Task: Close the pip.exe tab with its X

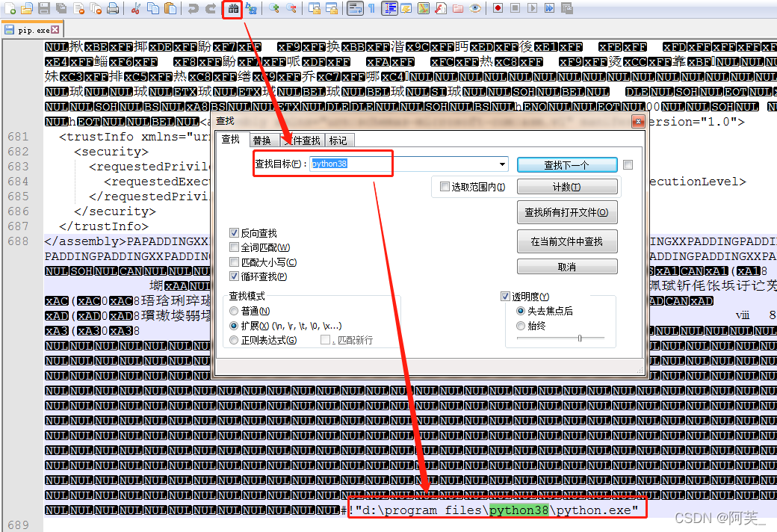Action: (55, 30)
